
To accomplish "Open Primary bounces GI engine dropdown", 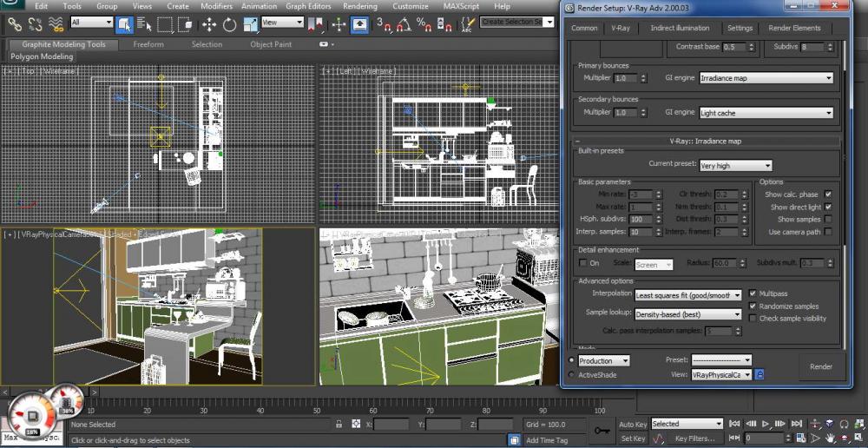I will point(766,78).
